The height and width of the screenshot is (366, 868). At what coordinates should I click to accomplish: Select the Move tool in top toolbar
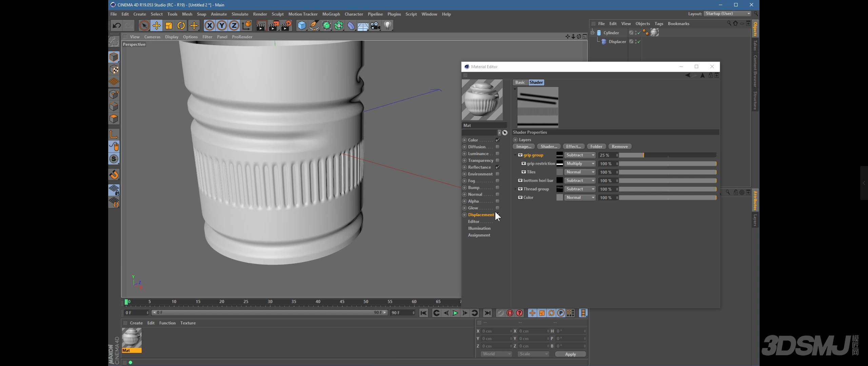pos(156,25)
